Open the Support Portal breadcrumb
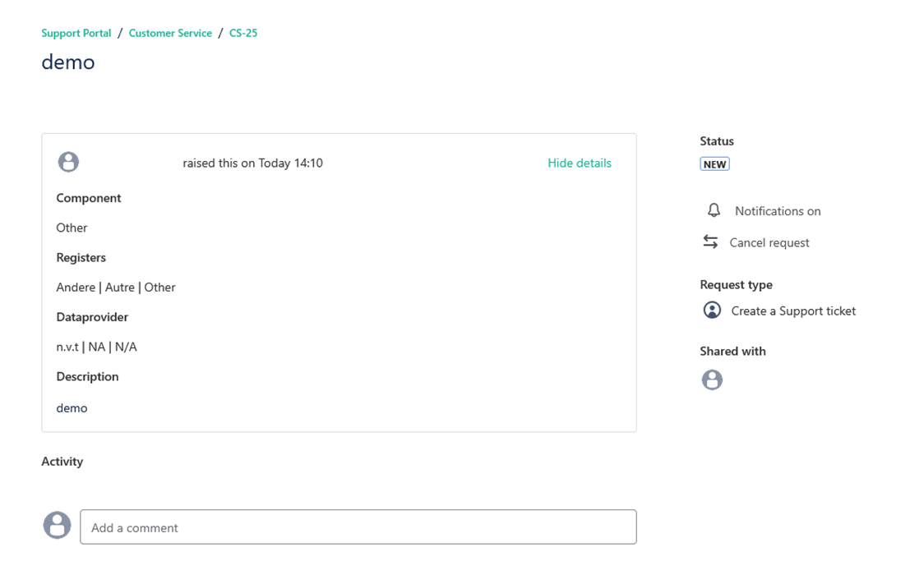Screen dimensions: 924x575 coord(76,33)
